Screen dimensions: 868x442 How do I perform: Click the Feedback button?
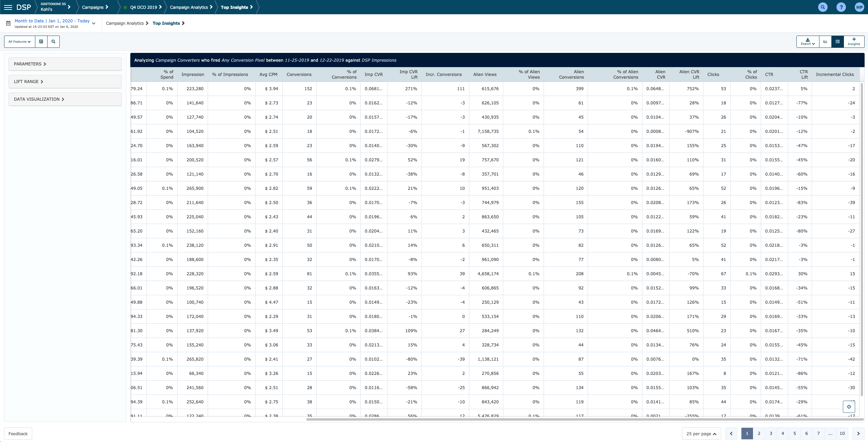(18, 434)
